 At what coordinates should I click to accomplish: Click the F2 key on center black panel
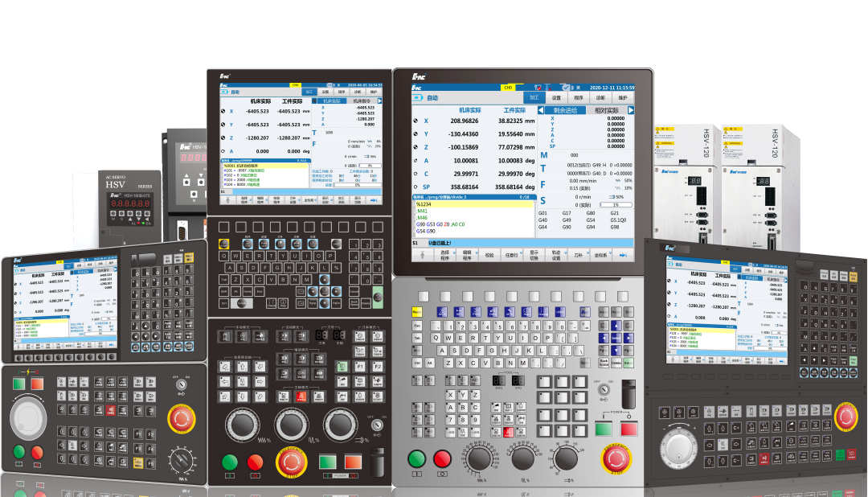pos(378,366)
